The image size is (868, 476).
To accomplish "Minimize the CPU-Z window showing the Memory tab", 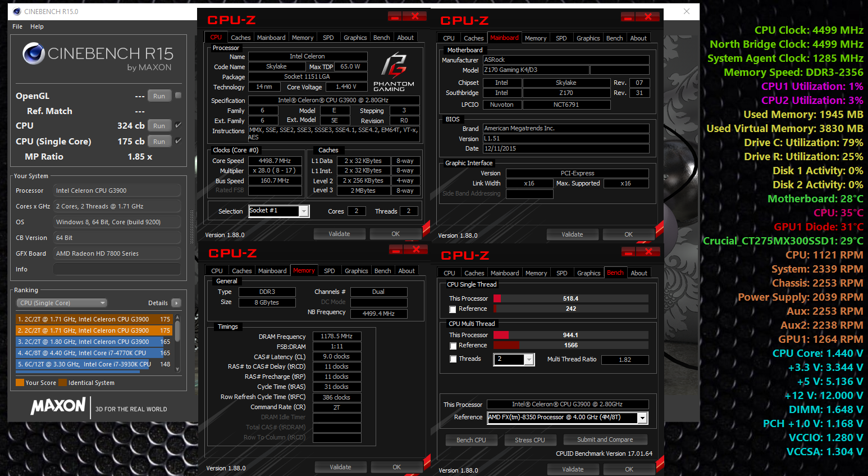I will pyautogui.click(x=396, y=249).
